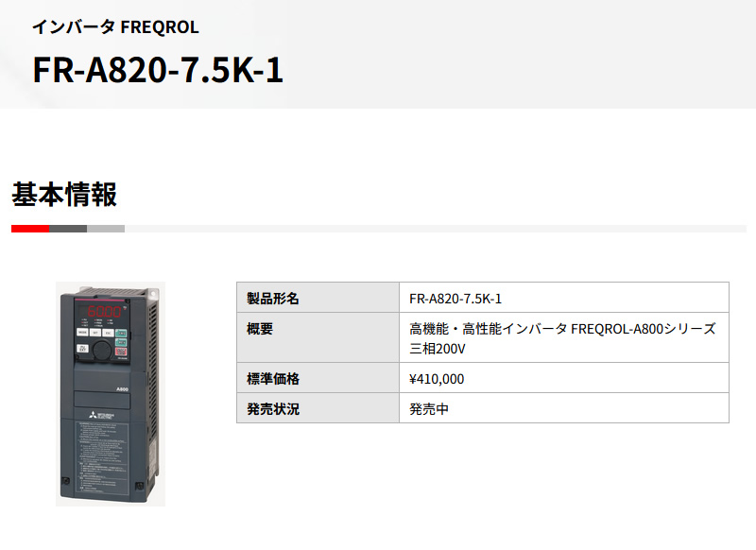Click the FR-A820-7.5K-1 model value cell

tap(564, 298)
